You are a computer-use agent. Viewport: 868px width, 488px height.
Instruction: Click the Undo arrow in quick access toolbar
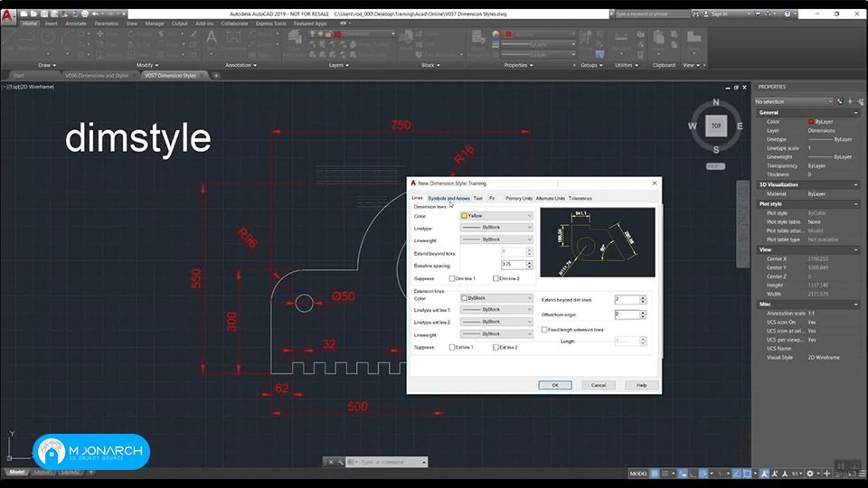coord(95,14)
